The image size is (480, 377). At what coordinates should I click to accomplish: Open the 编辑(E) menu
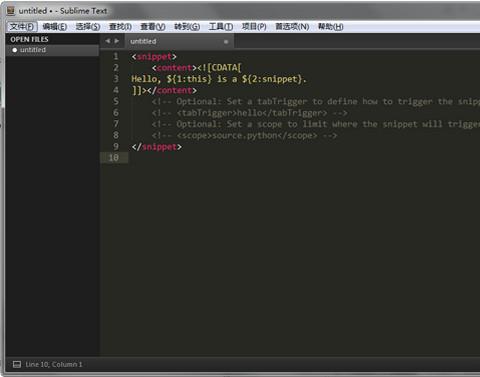tap(55, 27)
